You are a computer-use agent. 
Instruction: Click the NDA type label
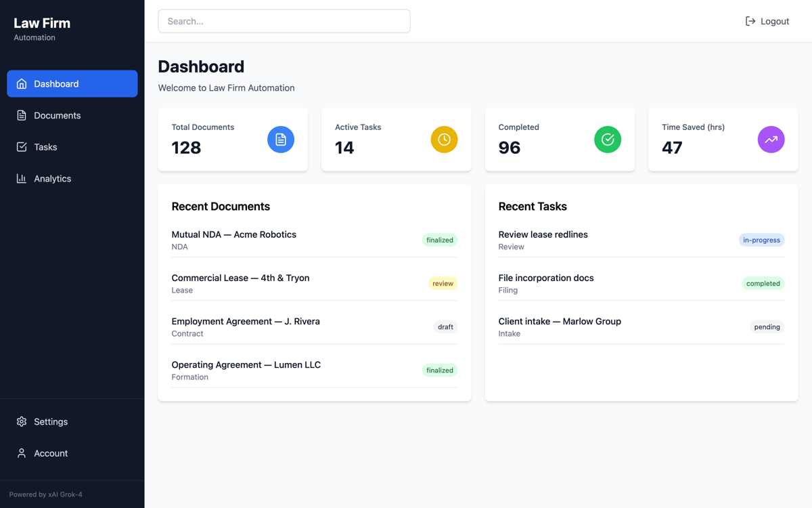180,247
